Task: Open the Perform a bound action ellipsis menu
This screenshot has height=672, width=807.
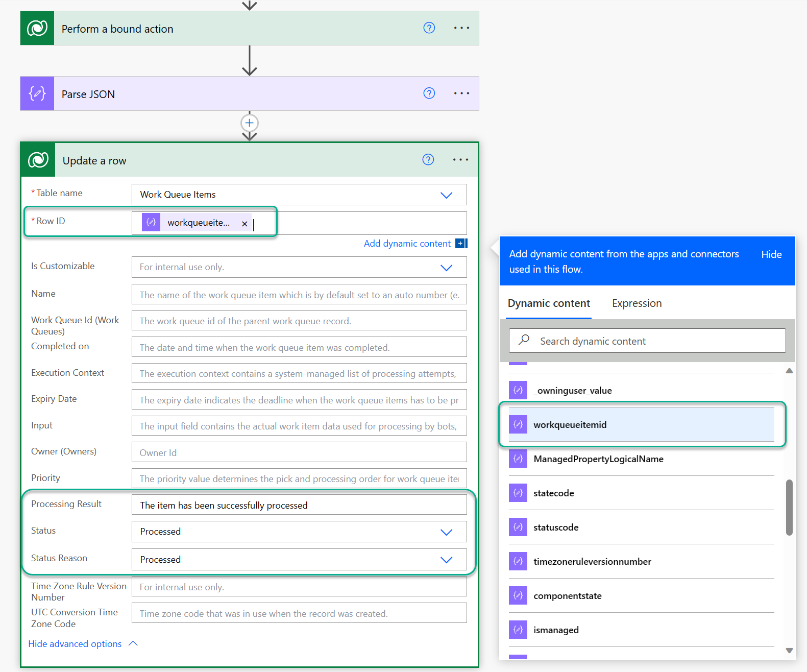Action: pyautogui.click(x=461, y=28)
